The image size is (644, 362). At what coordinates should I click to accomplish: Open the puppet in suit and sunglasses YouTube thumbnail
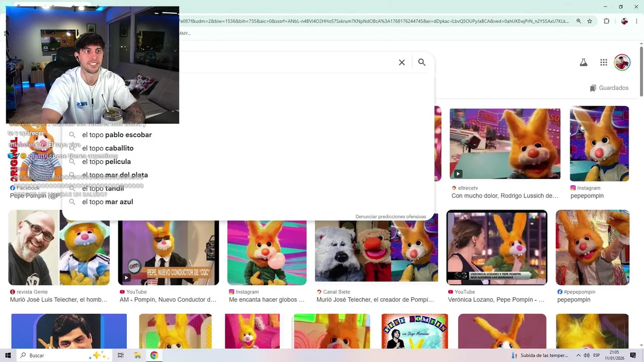pyautogui.click(x=169, y=252)
